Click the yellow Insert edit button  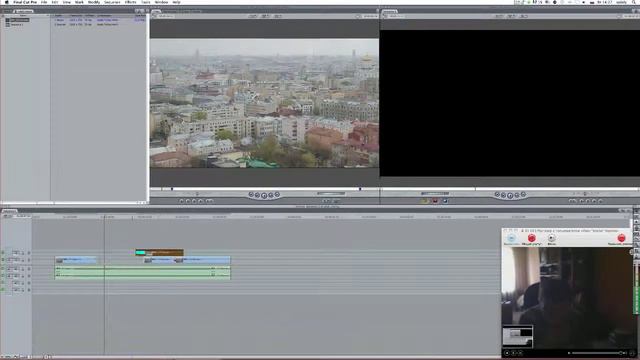pyautogui.click(x=424, y=201)
